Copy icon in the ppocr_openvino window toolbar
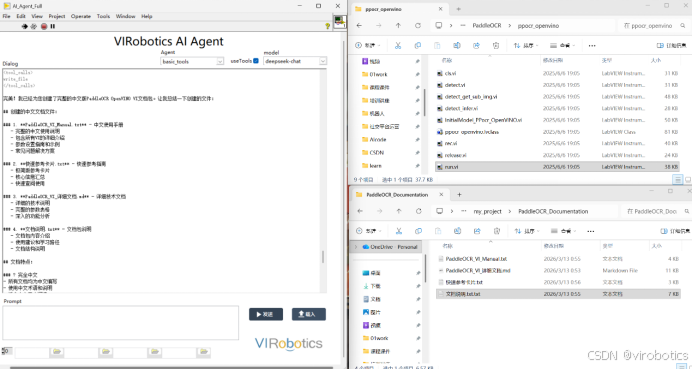 (418, 46)
